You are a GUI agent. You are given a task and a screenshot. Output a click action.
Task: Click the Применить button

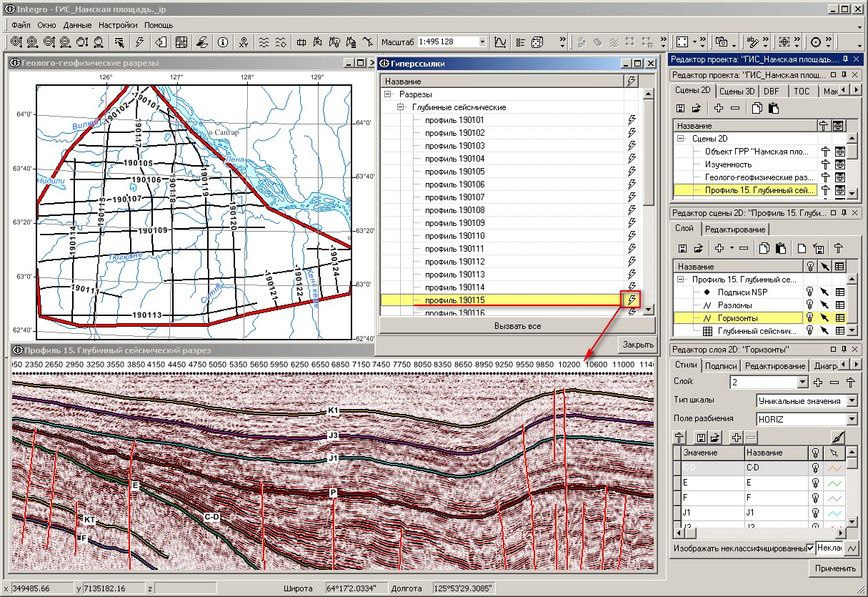tap(835, 568)
